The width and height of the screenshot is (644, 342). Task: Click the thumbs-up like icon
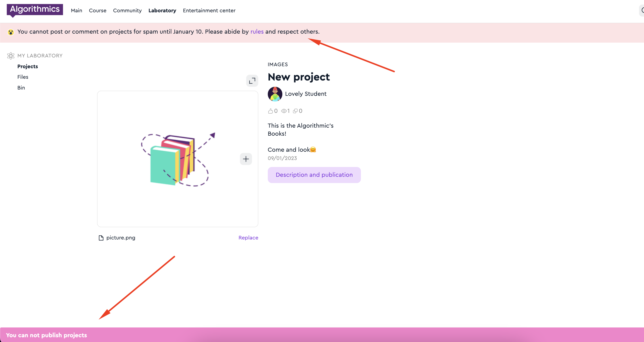(270, 111)
